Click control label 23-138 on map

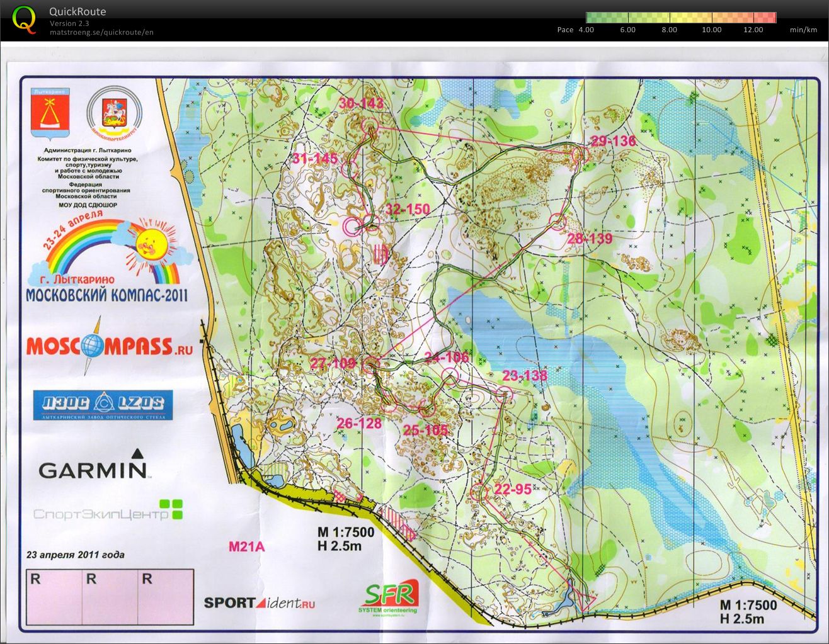pyautogui.click(x=525, y=376)
